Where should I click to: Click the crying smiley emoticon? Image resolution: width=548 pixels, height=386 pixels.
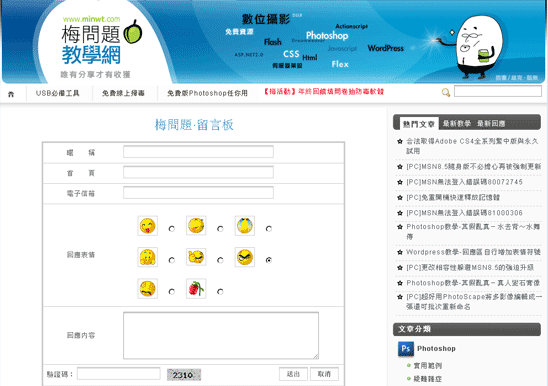click(245, 226)
